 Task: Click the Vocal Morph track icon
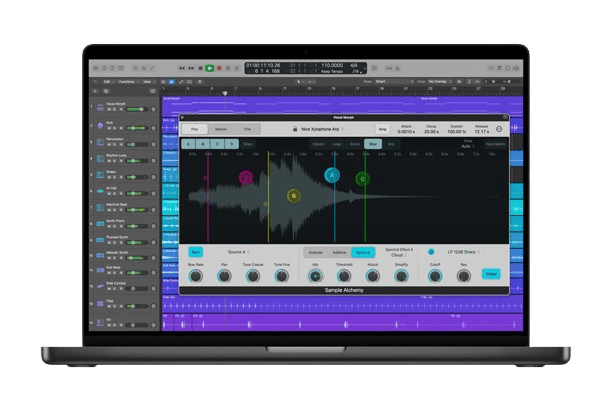[100, 108]
